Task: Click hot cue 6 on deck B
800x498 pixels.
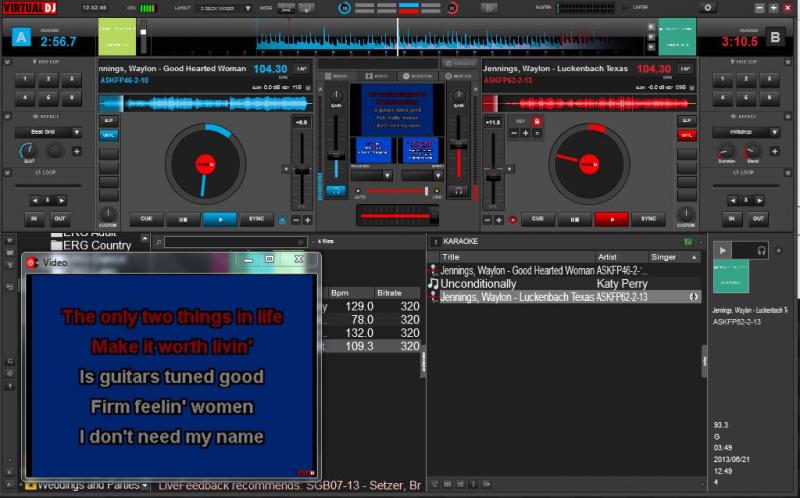Action: pos(769,97)
